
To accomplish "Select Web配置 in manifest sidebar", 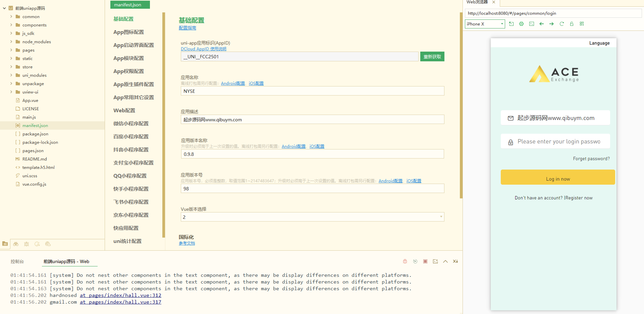I will (124, 110).
